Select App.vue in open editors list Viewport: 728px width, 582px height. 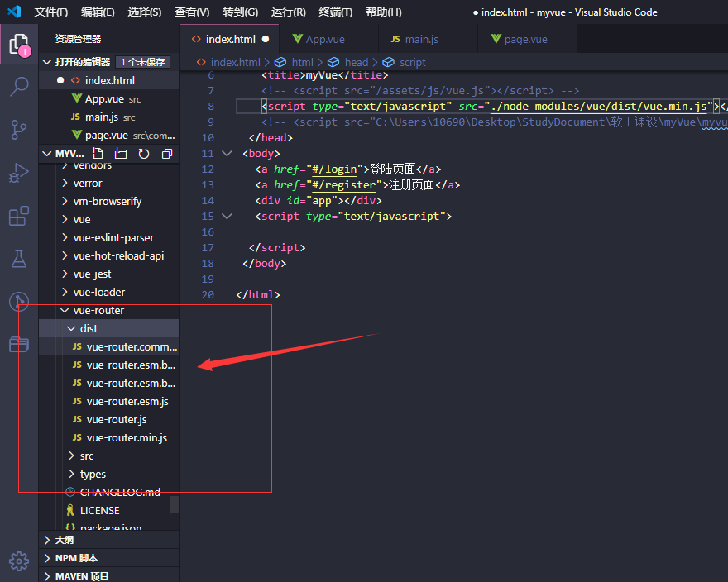[x=108, y=99]
